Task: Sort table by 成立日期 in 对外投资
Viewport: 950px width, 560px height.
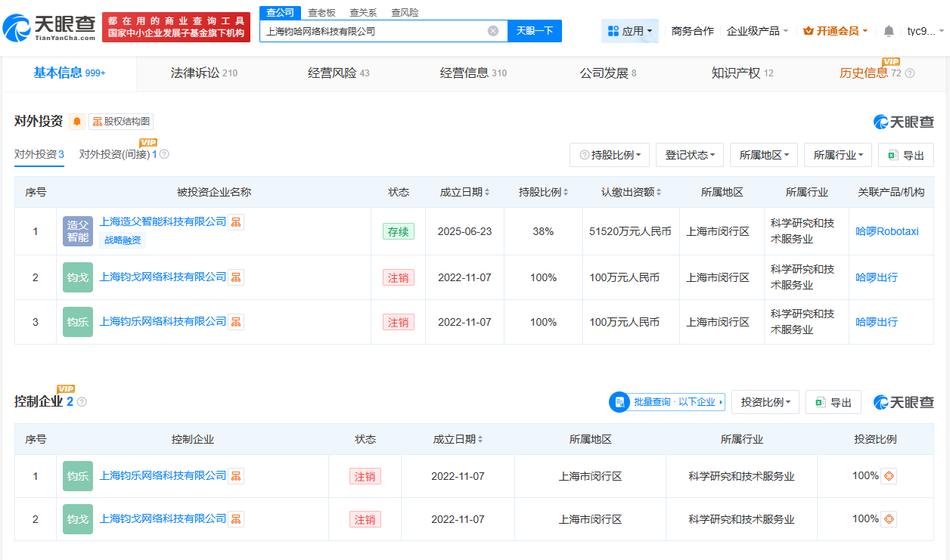Action: point(464,192)
